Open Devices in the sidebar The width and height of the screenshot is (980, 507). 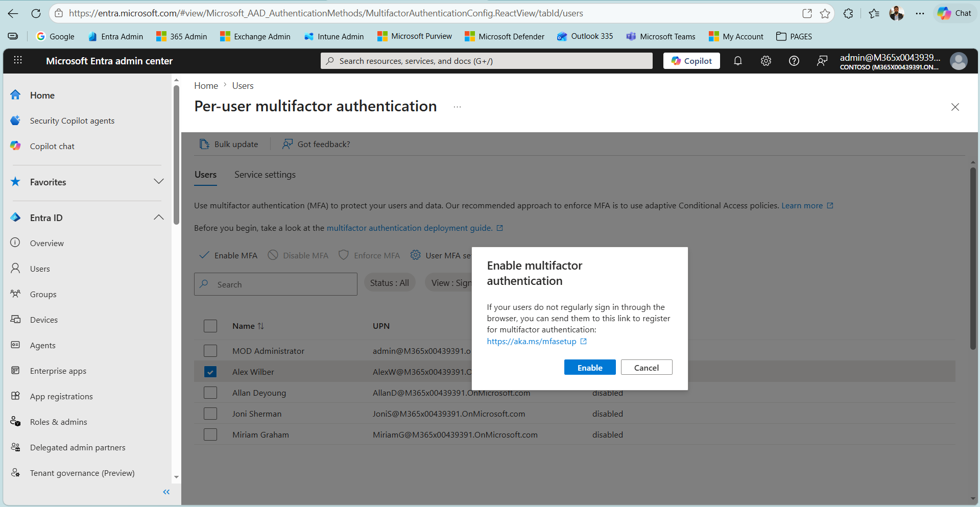pyautogui.click(x=44, y=320)
